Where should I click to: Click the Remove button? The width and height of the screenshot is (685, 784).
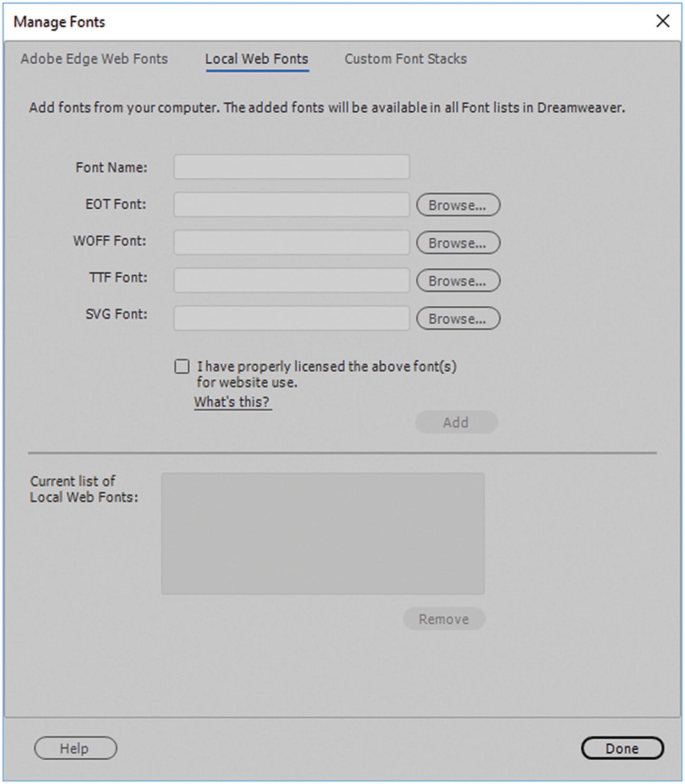click(x=444, y=619)
